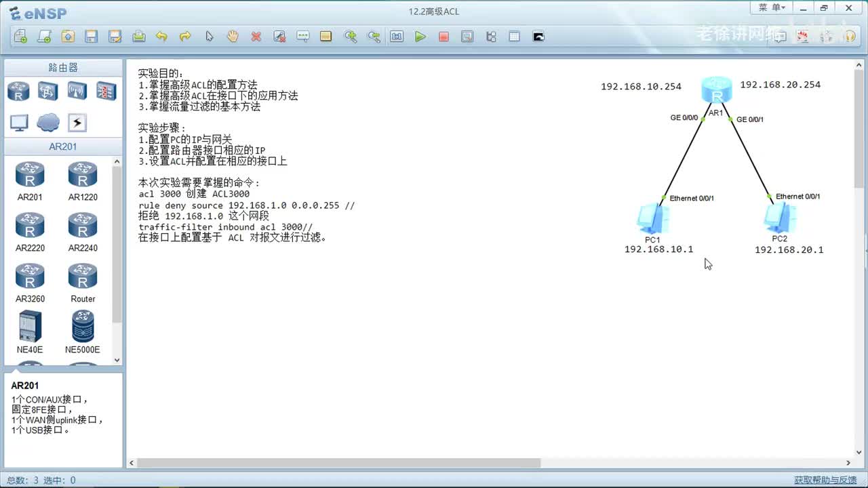Image resolution: width=868 pixels, height=488 pixels.
Task: Select the Firewall device category
Action: coord(106,91)
